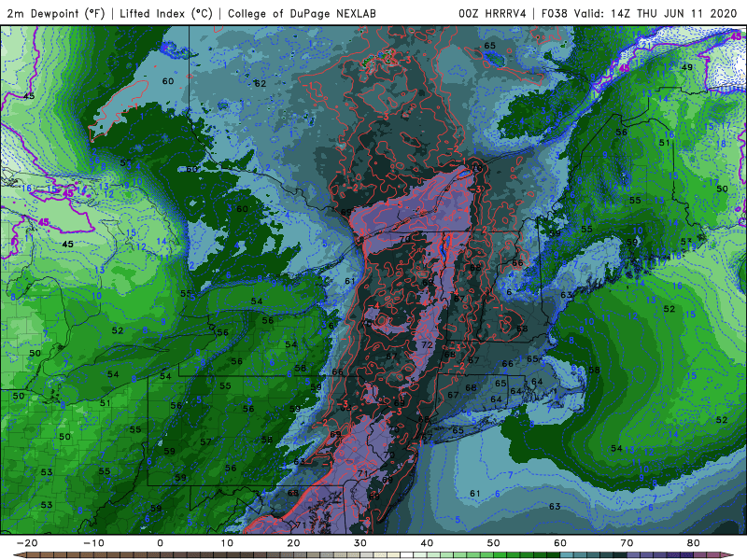This screenshot has width=747, height=560.
Task: Click the 80 label on the color scale
Action: pyautogui.click(x=694, y=543)
